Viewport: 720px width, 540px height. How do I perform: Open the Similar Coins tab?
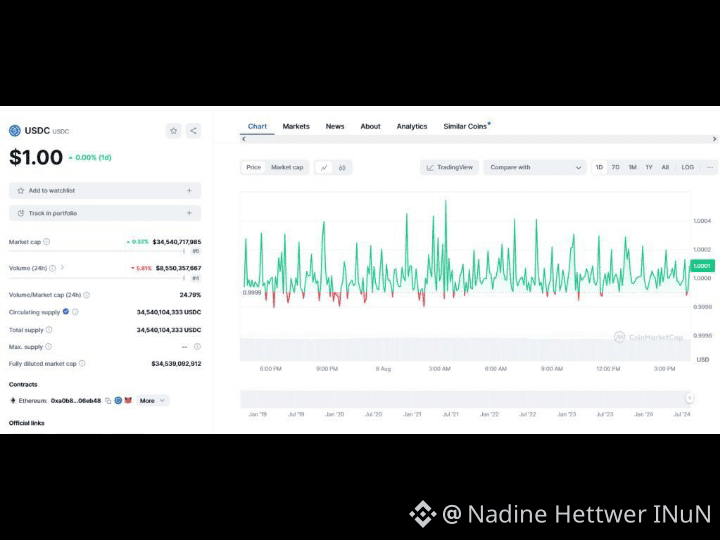tap(465, 126)
